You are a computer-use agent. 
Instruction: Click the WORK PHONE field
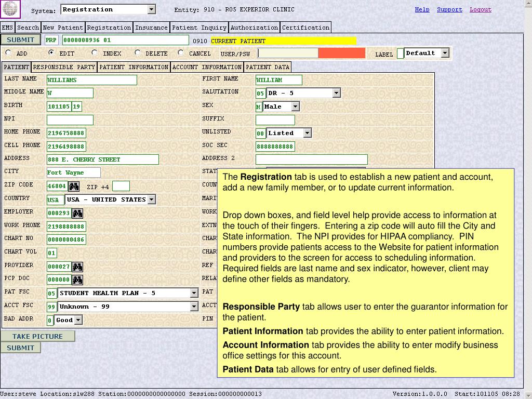(66, 227)
